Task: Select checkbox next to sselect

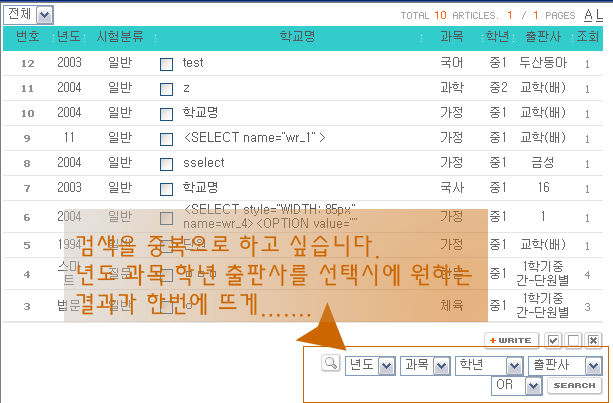Action: tap(167, 164)
